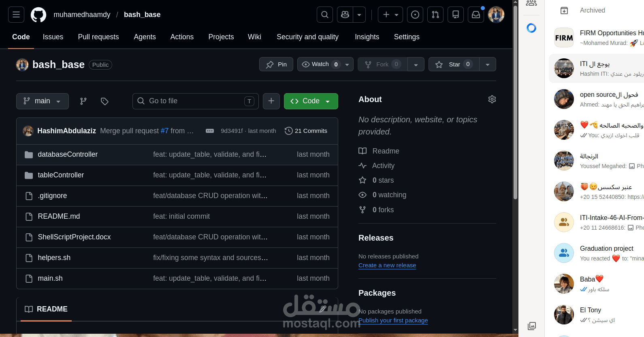This screenshot has width=644, height=337.
Task: Open the notifications inbox icon
Action: (x=476, y=15)
